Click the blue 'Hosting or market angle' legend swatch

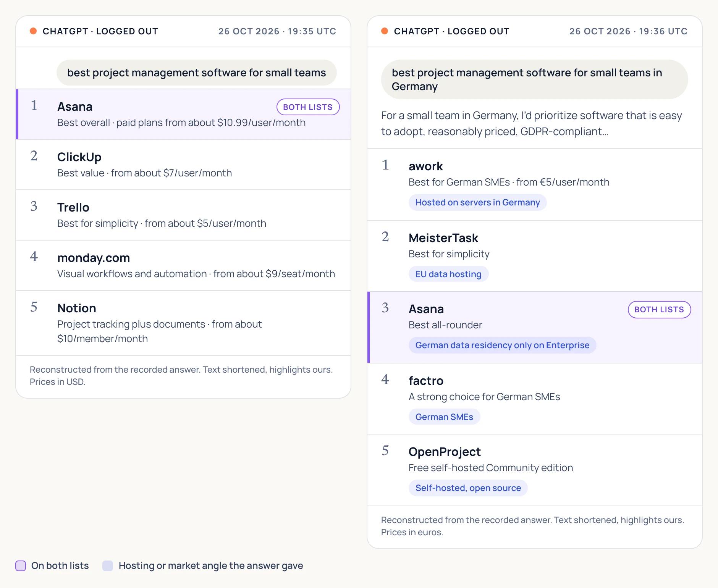coord(108,565)
